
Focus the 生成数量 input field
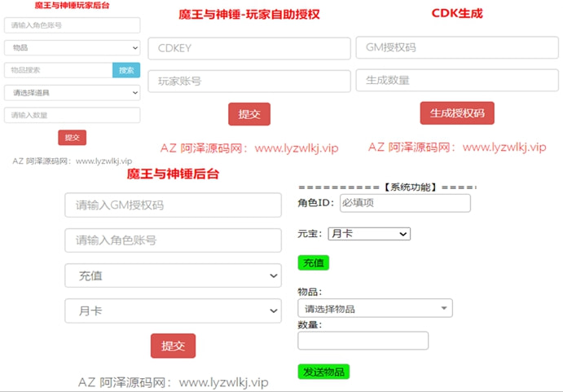[x=456, y=81]
